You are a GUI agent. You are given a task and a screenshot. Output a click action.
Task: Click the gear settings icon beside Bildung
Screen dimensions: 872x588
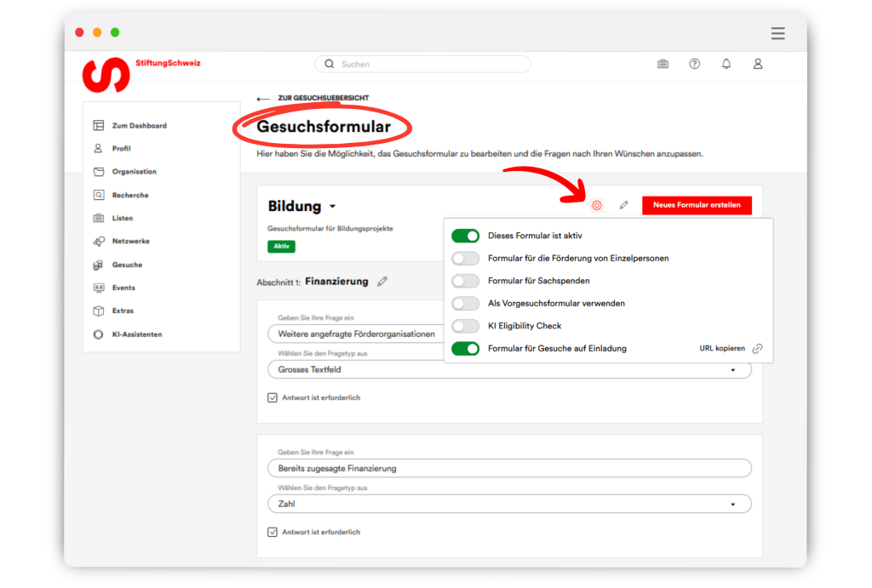pyautogui.click(x=596, y=205)
